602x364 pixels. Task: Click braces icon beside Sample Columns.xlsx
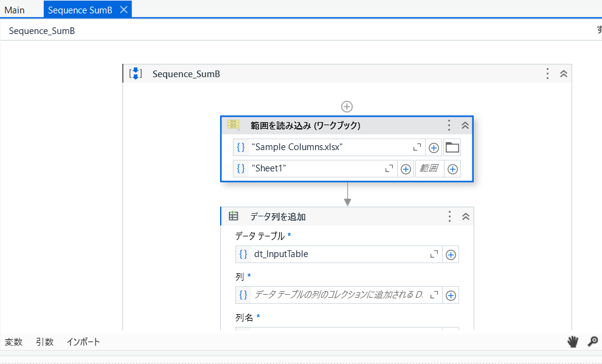(241, 147)
